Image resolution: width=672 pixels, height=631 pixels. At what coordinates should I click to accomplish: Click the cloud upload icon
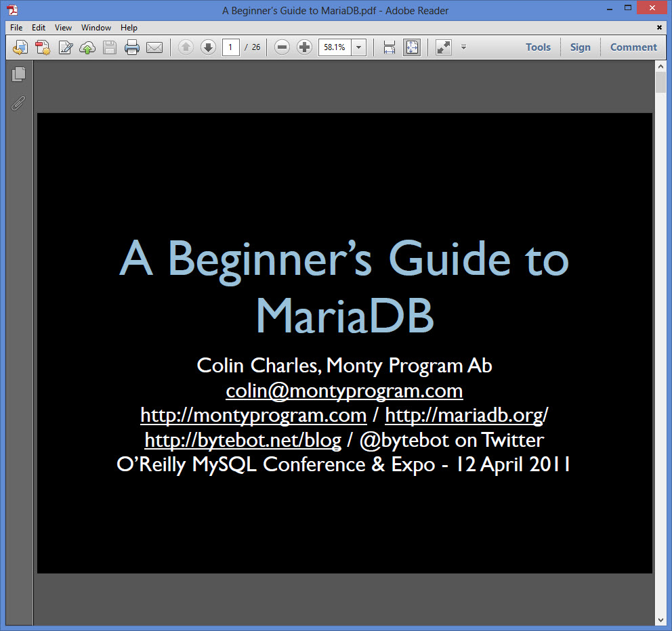coord(87,47)
